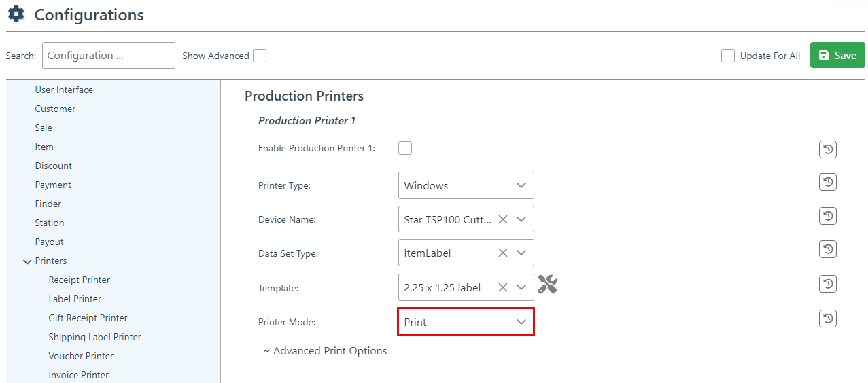This screenshot has width=868, height=383.
Task: Click the Device Name revert history icon
Action: pos(827,216)
